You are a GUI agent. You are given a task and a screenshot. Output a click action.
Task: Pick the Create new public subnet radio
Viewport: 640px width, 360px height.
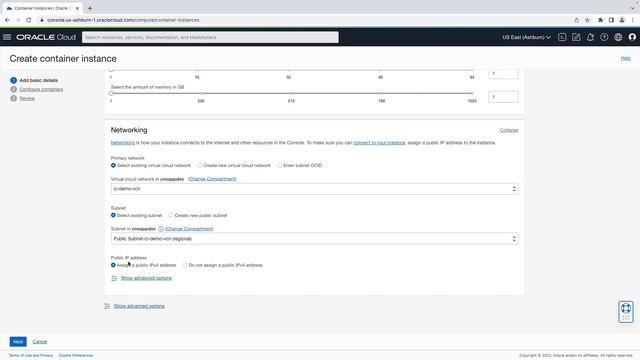coord(171,215)
